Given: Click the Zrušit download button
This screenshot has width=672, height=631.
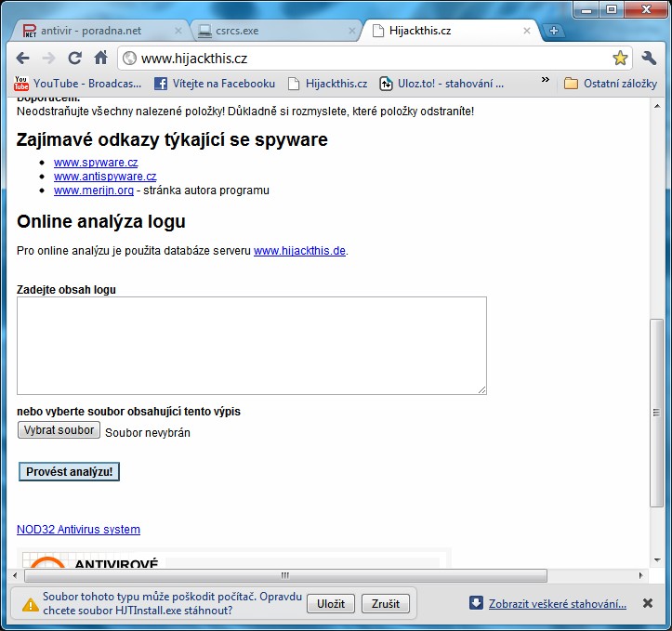Looking at the screenshot, I should (x=386, y=603).
